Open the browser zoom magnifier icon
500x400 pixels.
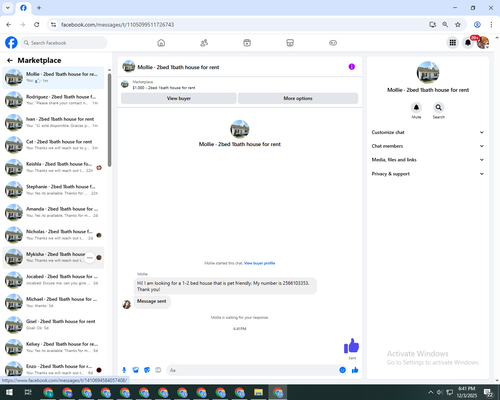click(445, 25)
